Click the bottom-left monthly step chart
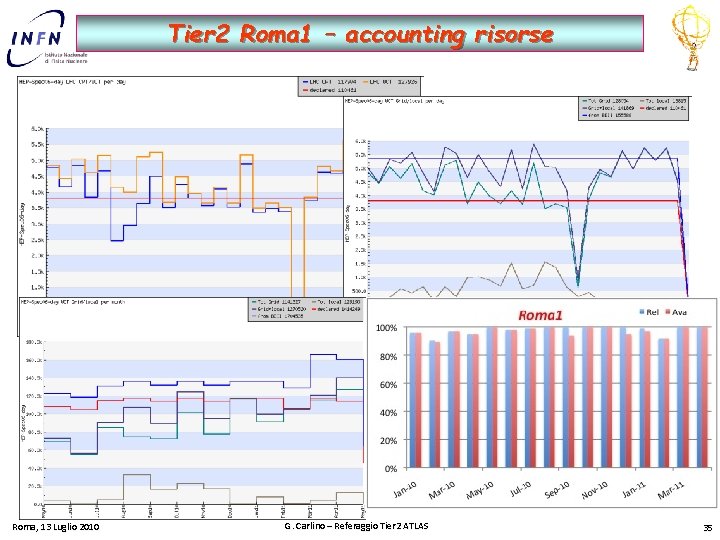 [x=203, y=422]
